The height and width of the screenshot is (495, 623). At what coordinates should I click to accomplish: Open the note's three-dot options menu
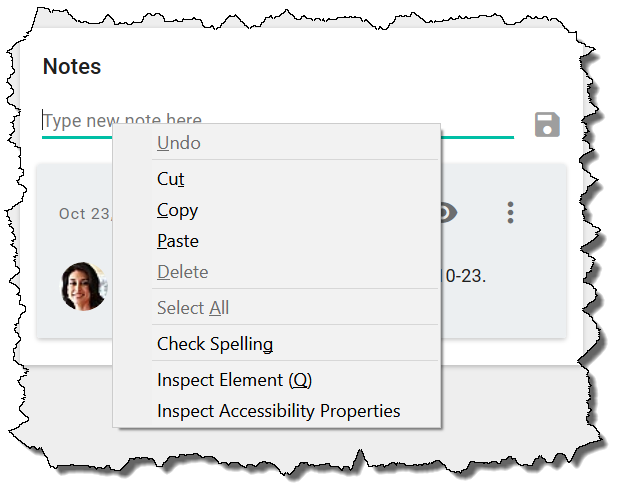(510, 212)
